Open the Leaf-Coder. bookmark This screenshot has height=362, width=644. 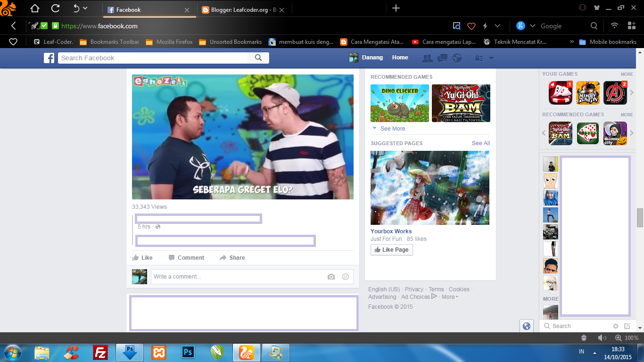(x=53, y=42)
